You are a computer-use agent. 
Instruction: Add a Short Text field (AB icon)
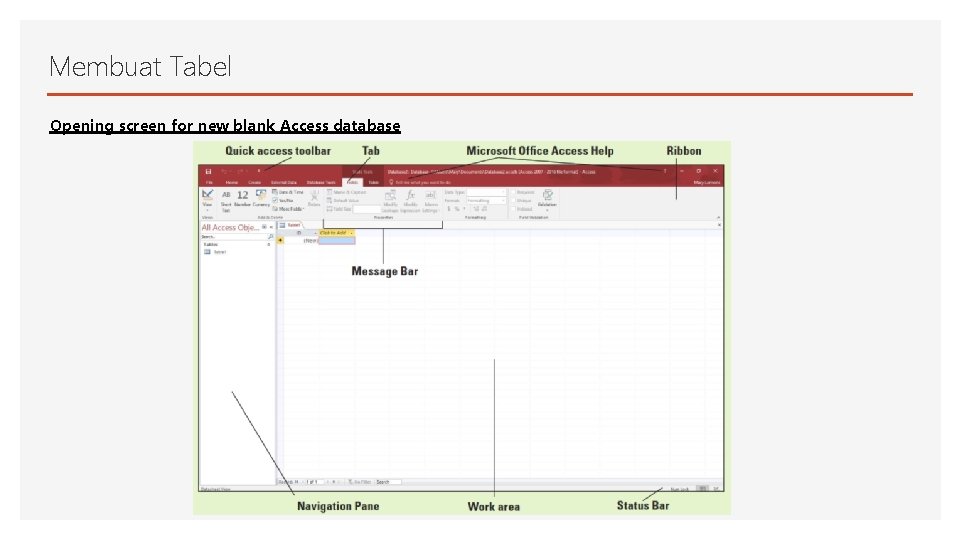coord(226,200)
